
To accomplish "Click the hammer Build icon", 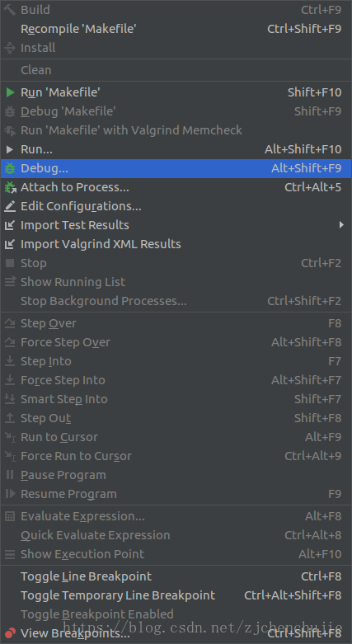I will [x=10, y=9].
